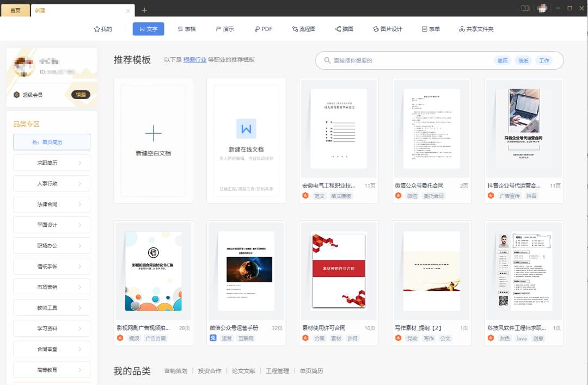Enable the 简历 search filter tag

503,60
